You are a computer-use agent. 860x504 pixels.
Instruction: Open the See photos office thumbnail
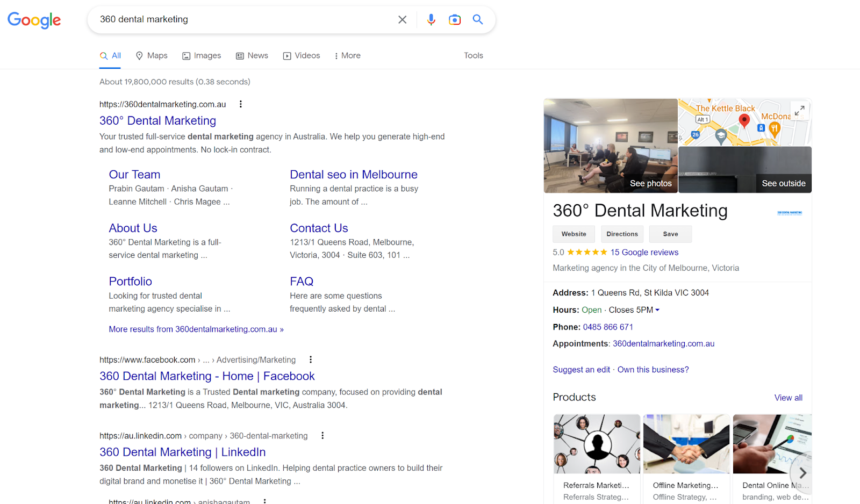611,146
